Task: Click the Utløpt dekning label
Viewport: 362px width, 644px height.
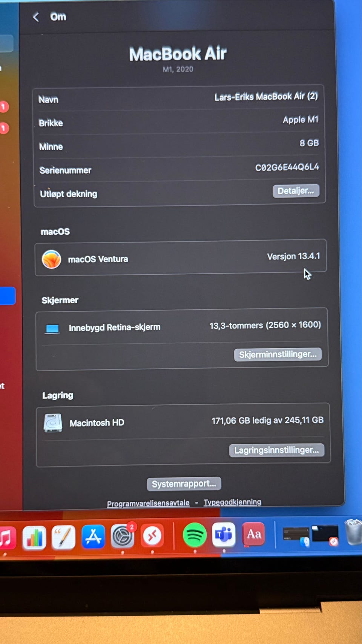Action: coord(69,194)
